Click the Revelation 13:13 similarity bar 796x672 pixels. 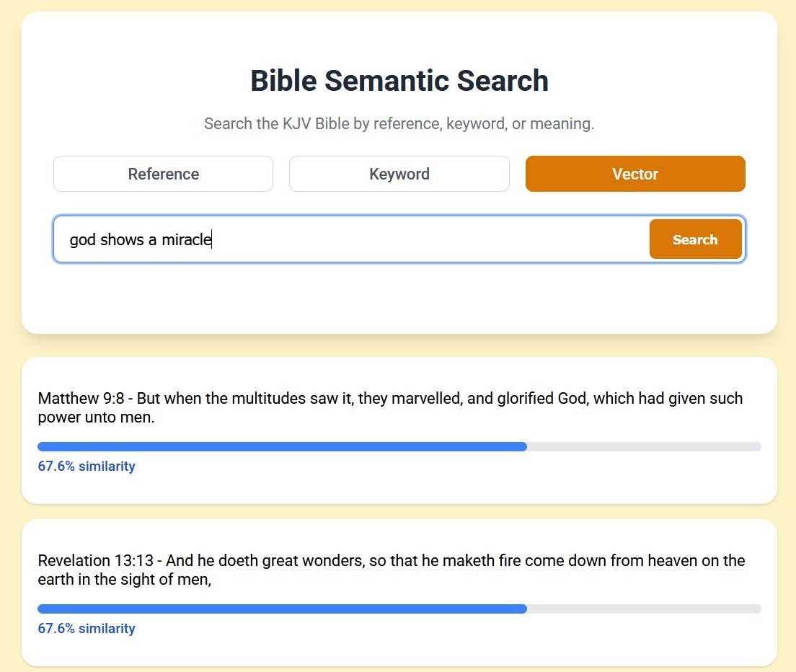click(399, 609)
